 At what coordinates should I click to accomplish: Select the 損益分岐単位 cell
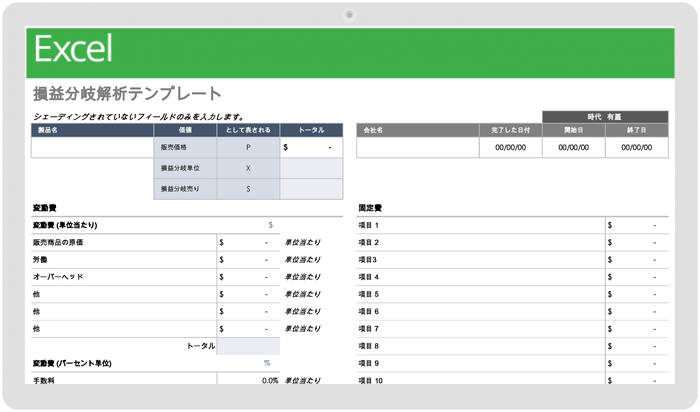point(185,168)
